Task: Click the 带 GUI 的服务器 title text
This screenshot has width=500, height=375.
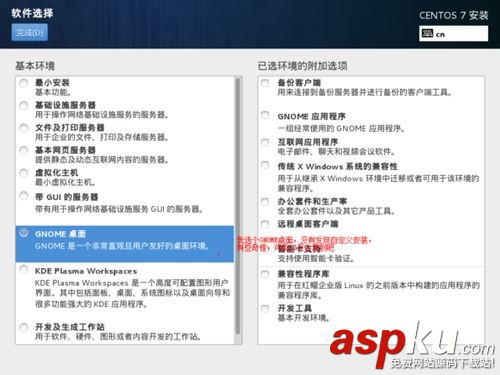Action: coord(66,197)
